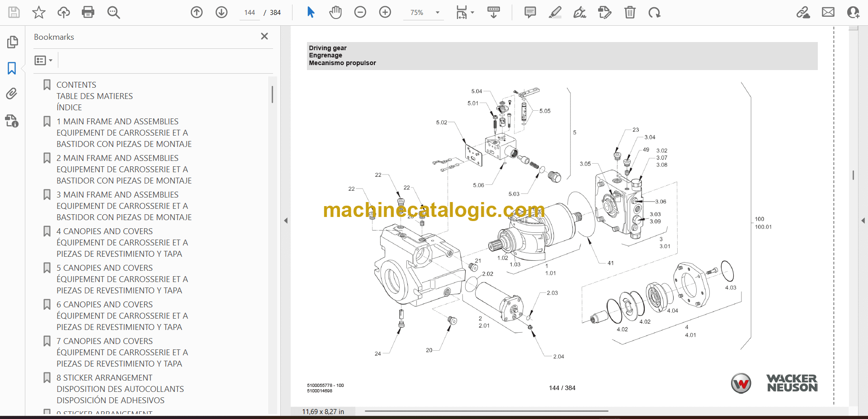Click part label 4.01 in the diagram
The image size is (868, 419).
pos(690,335)
